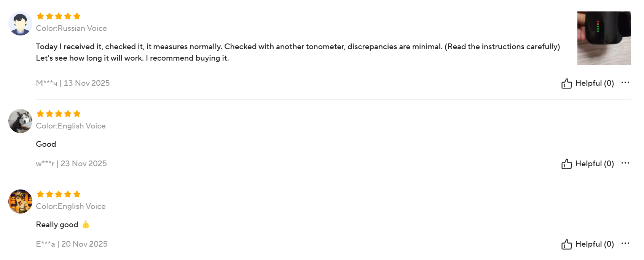
Task: Click thumbs-up icon on M***ч's review
Action: click(x=566, y=83)
